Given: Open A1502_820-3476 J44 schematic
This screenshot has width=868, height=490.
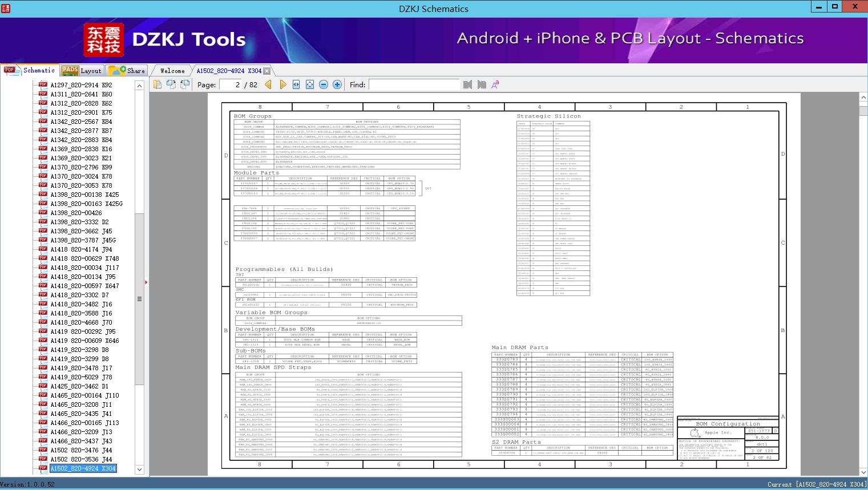Looking at the screenshot, I should 81,450.
